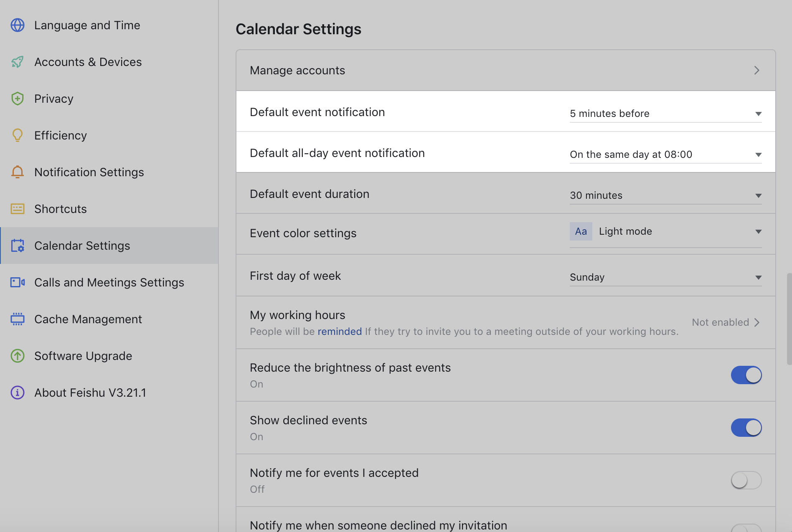Open Event color settings Light mode dropdown
Screen dimensions: 792x532
665,234
